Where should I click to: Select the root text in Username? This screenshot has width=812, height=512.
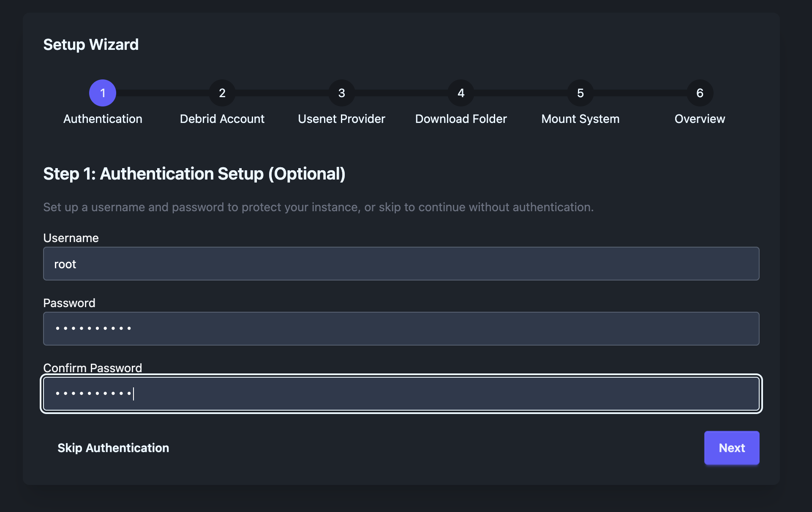point(65,264)
